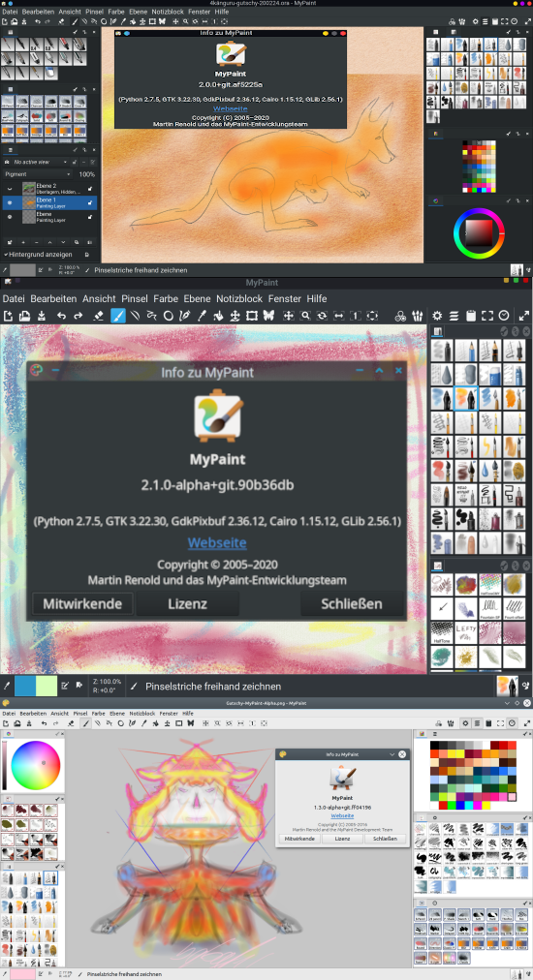Click undo arrow in 2.1.0-alpha toolbar
The image size is (533, 980).
pyautogui.click(x=61, y=316)
